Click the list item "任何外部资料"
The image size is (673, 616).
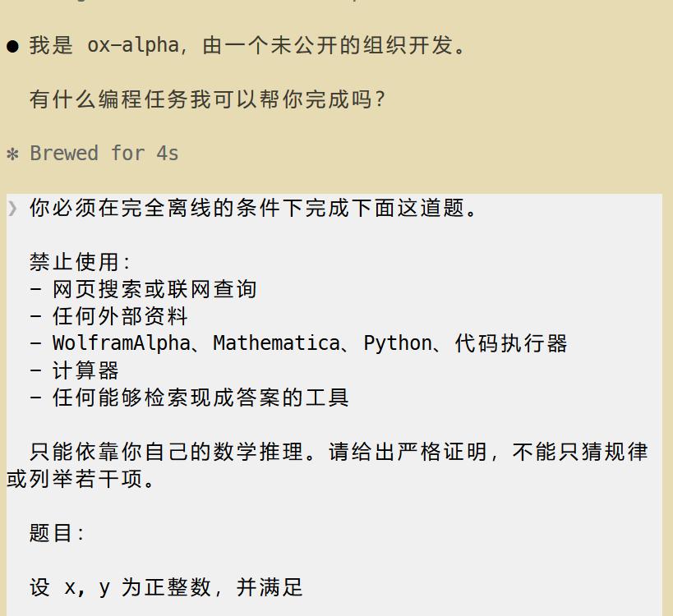[x=120, y=316]
